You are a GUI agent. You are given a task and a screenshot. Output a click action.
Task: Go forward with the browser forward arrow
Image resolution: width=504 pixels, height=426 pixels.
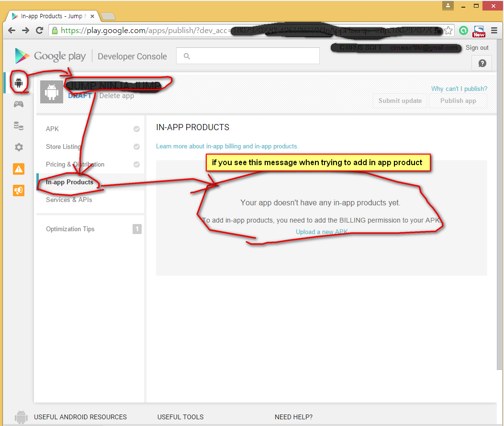[x=25, y=31]
